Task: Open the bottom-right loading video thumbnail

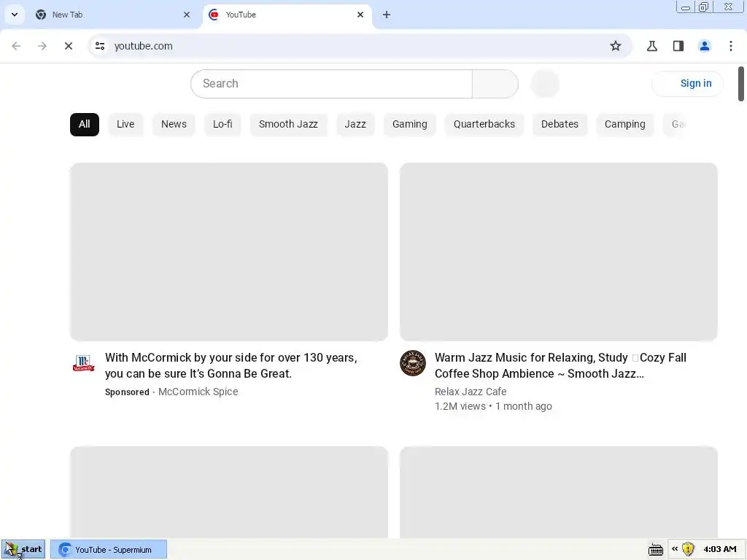Action: click(x=558, y=492)
